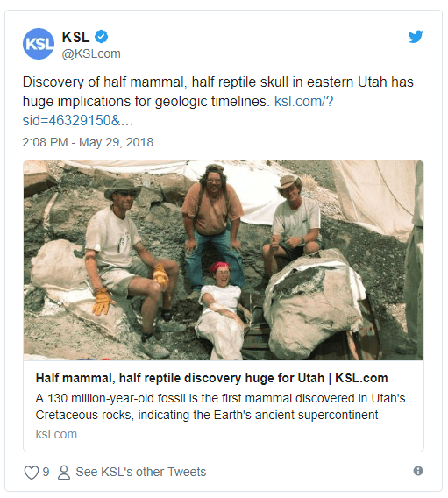
Task: Click See KSL's other Tweets
Action: coord(140,472)
